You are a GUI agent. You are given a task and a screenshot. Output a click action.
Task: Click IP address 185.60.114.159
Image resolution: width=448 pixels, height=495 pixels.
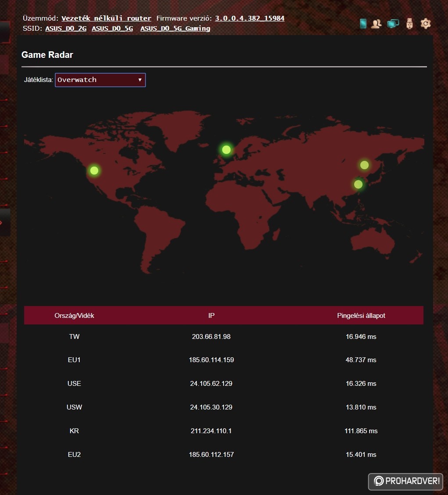[x=211, y=360]
